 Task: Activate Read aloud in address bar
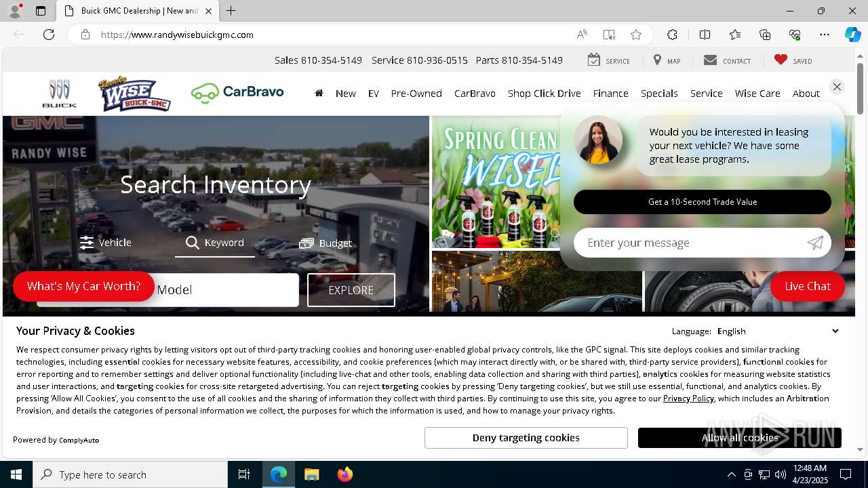[582, 35]
